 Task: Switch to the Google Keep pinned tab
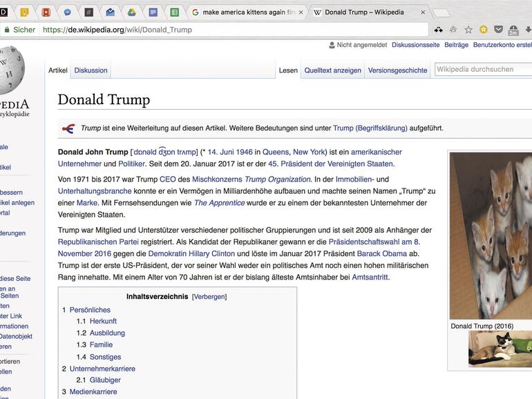tap(25, 12)
